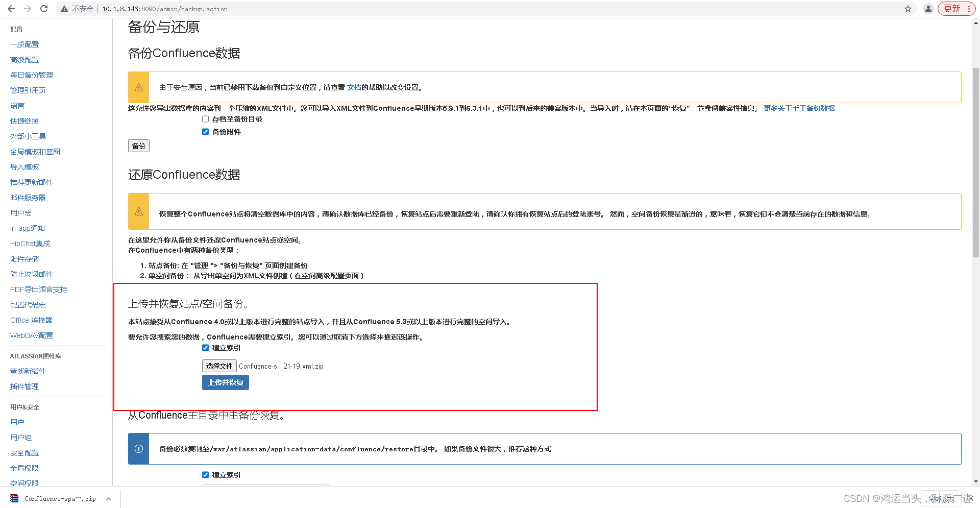Select Office 连接器 sidebar link
The image size is (980, 508).
(31, 320)
